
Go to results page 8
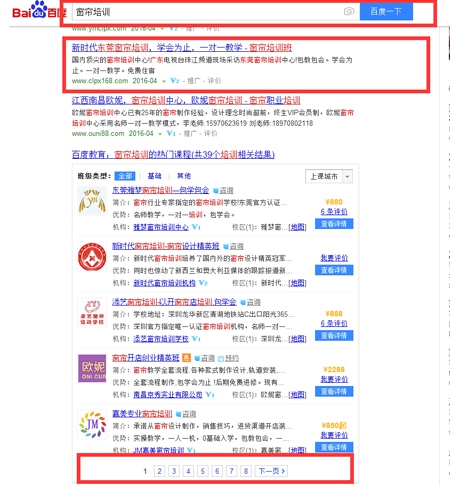pos(246,471)
